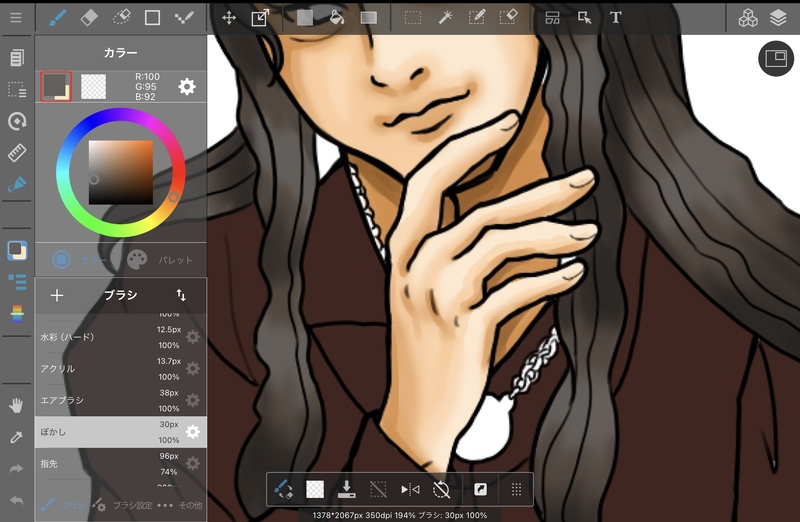Click the deselect icon in bottom bar
The height and width of the screenshot is (522, 800).
pyautogui.click(x=378, y=489)
